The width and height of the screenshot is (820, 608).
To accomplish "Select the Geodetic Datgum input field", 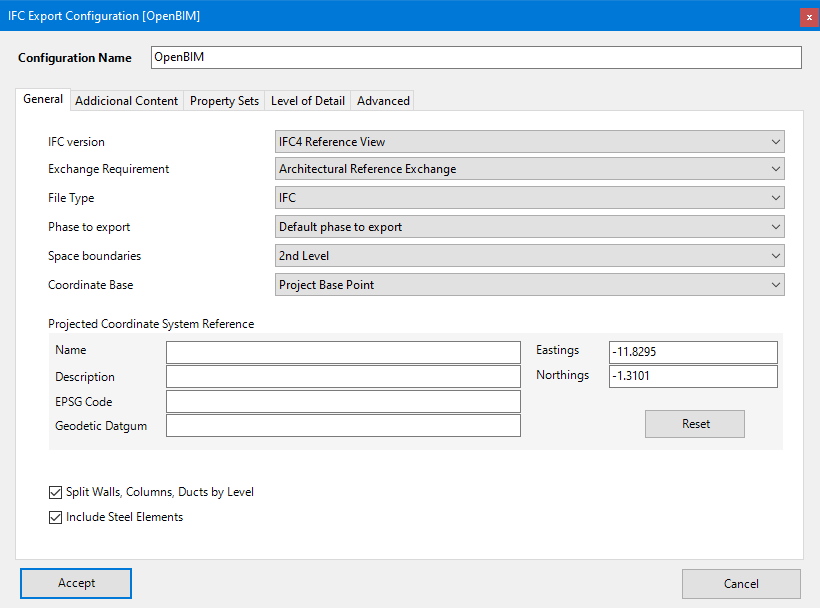I will pyautogui.click(x=343, y=426).
